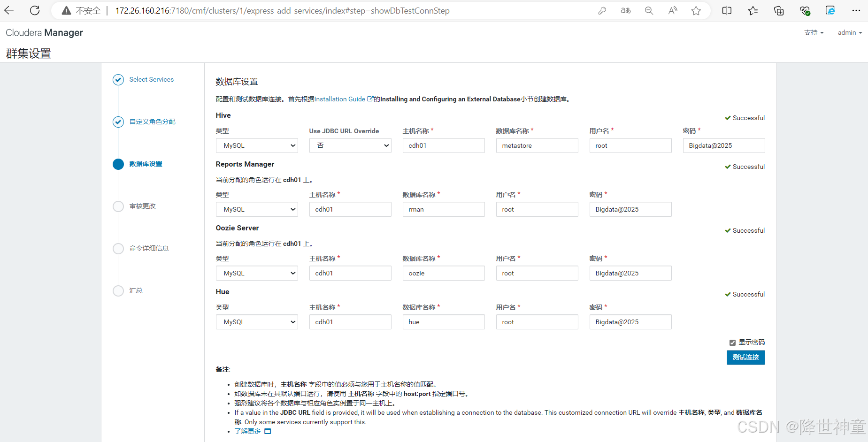Image resolution: width=868 pixels, height=442 pixels.
Task: Go to 自定义角色分配 step
Action: point(153,122)
